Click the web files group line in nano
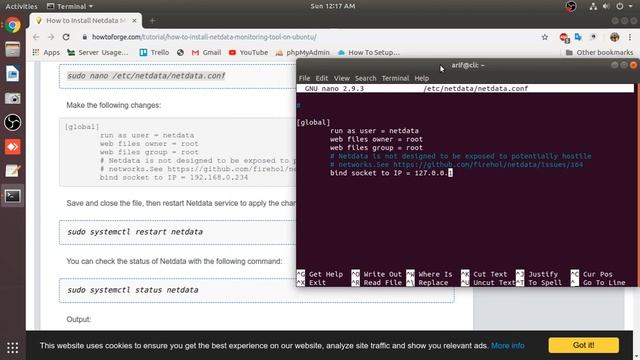This screenshot has width=640, height=360. coord(376,148)
